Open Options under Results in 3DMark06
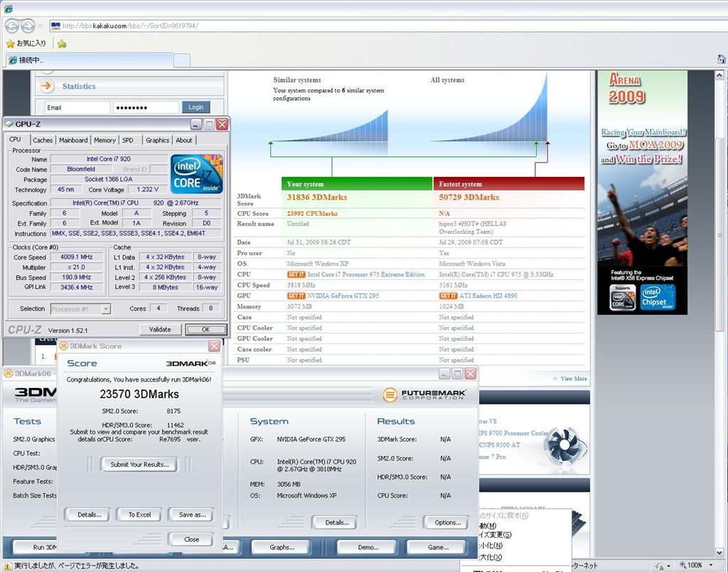The image size is (728, 572). [x=448, y=522]
